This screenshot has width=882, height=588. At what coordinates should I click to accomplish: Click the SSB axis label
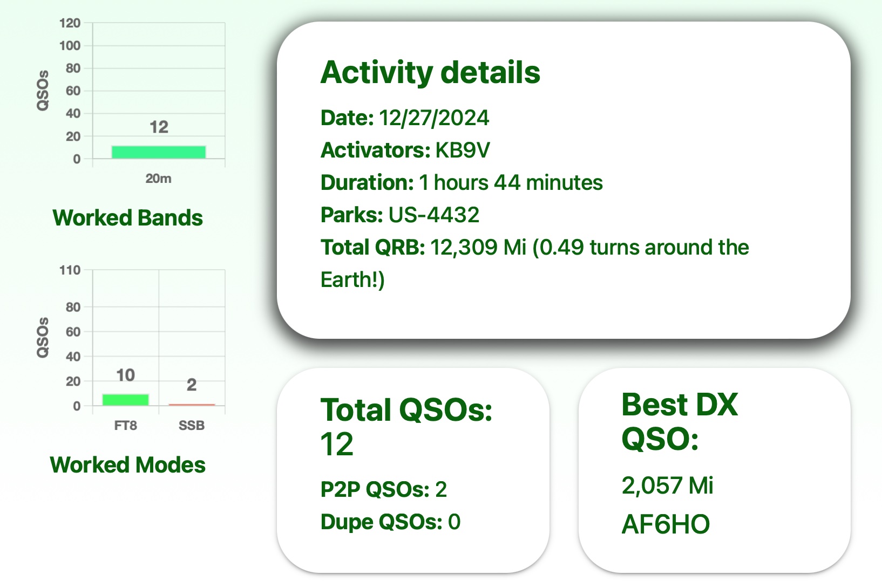tap(192, 426)
